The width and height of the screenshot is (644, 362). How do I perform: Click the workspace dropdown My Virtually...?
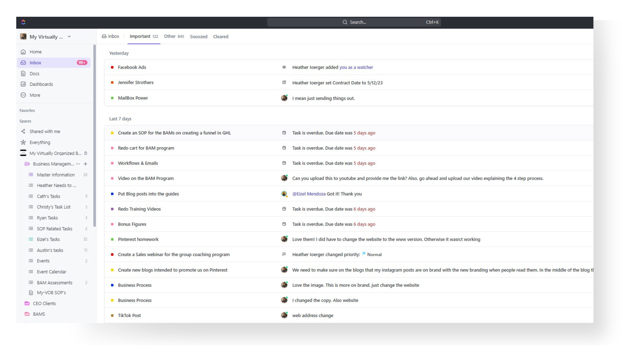click(x=46, y=37)
